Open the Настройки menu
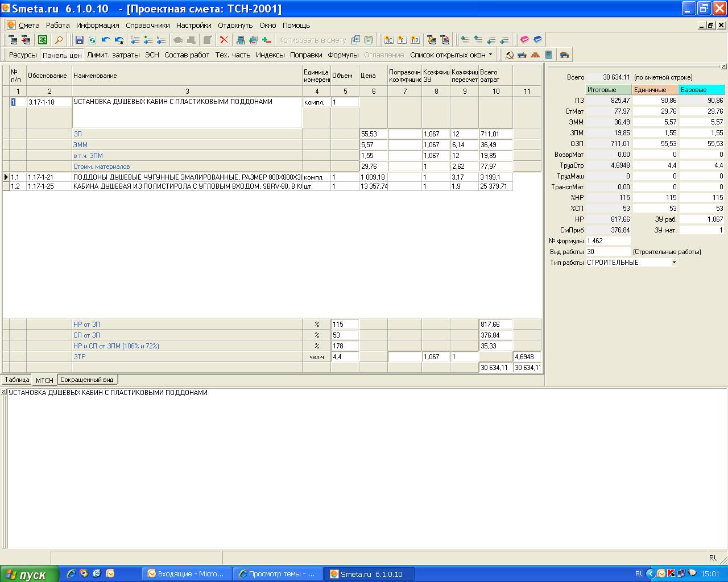This screenshot has width=728, height=582. coord(193,25)
